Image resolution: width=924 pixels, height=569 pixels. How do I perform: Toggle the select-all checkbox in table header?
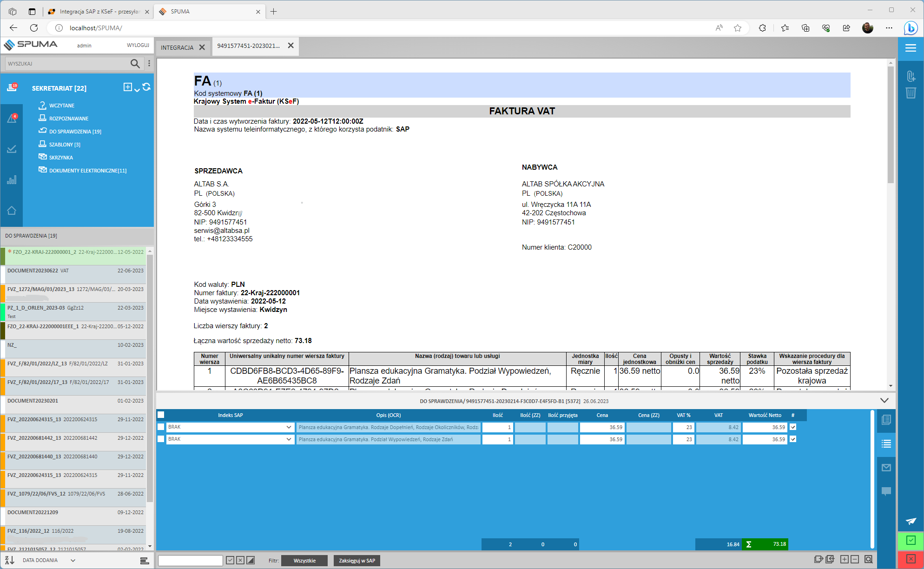click(x=161, y=415)
